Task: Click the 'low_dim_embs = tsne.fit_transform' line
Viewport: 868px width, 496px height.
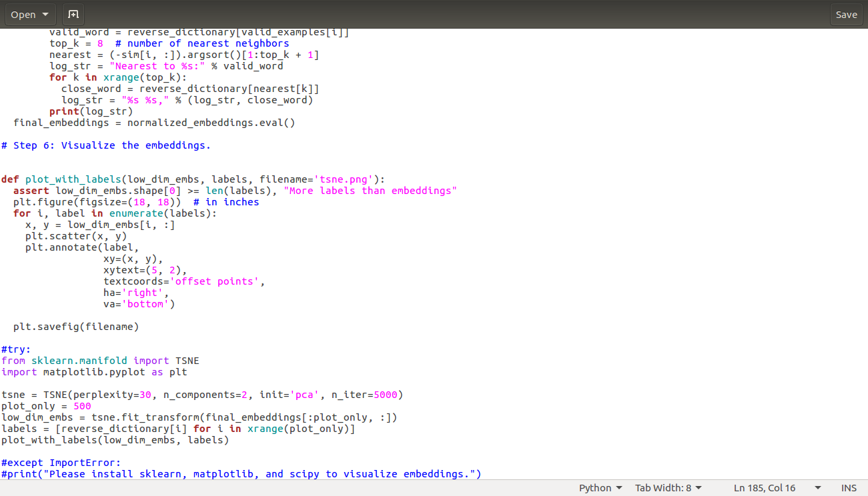Action: 199,417
